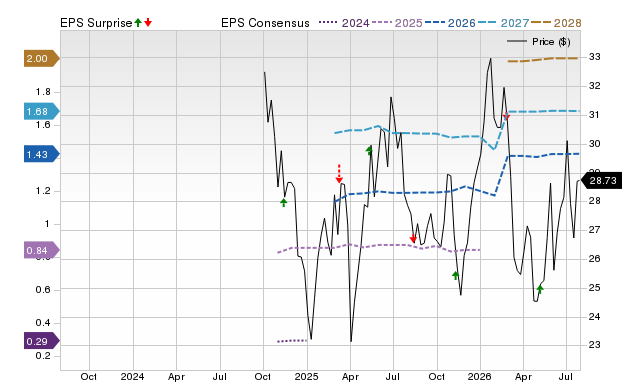640x382 pixels.
Task: Click the 2025 label on the x-axis
Action: point(307,376)
